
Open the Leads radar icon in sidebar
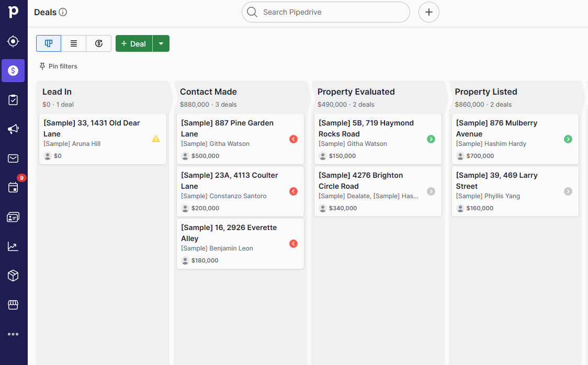click(13, 41)
